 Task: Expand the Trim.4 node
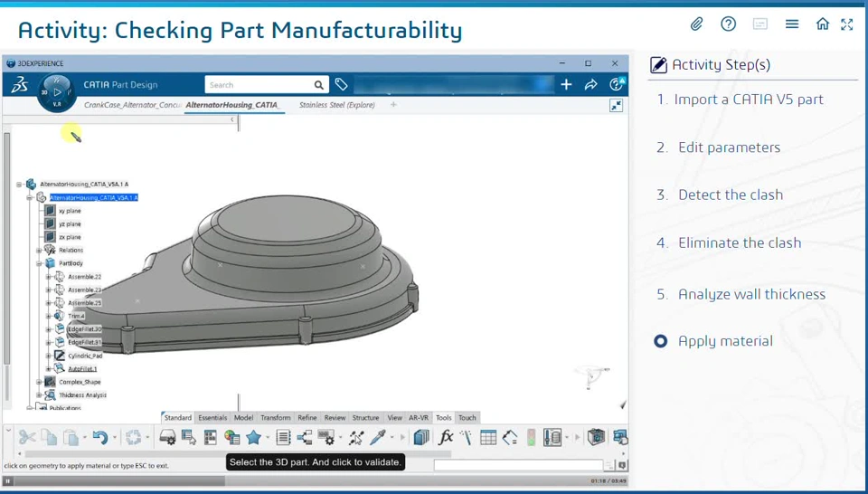point(48,317)
